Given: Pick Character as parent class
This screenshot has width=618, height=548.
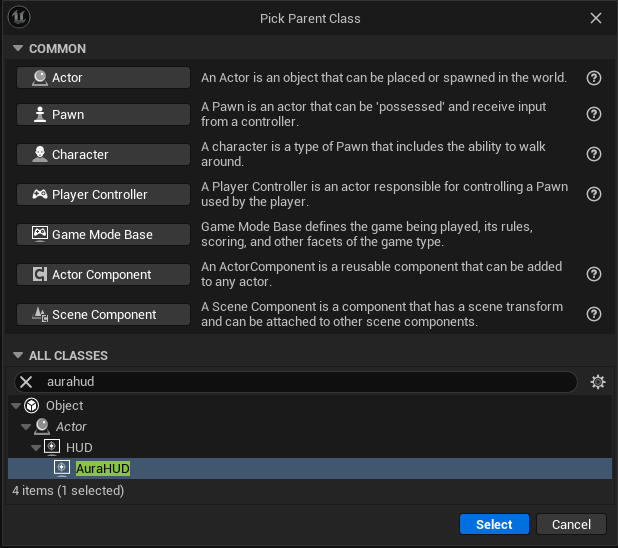Looking at the screenshot, I should 103,154.
